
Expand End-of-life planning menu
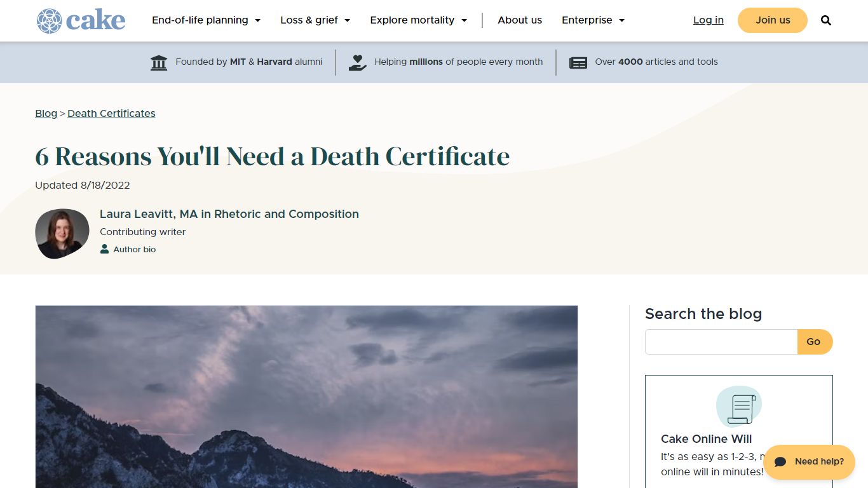[x=207, y=20]
